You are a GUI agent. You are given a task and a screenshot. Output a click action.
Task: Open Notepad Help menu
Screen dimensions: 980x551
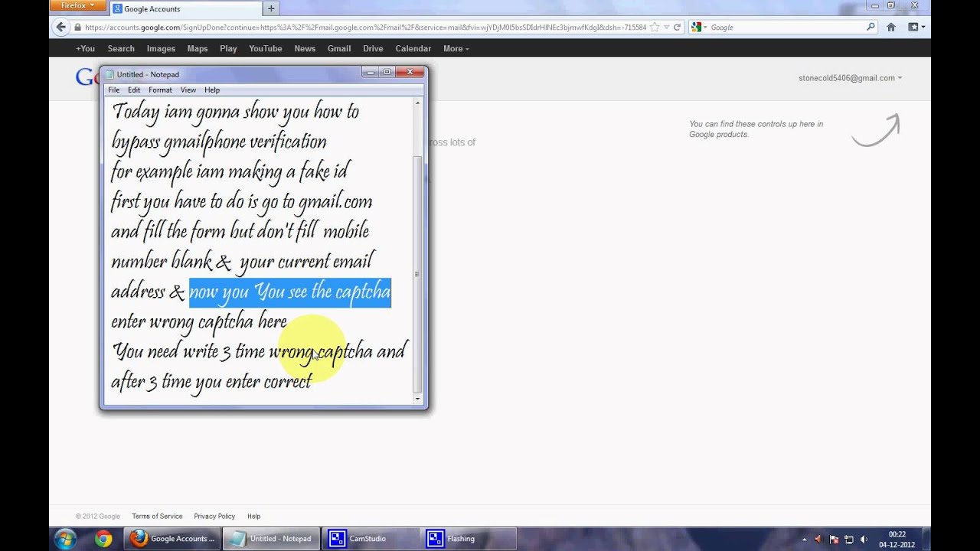[212, 90]
